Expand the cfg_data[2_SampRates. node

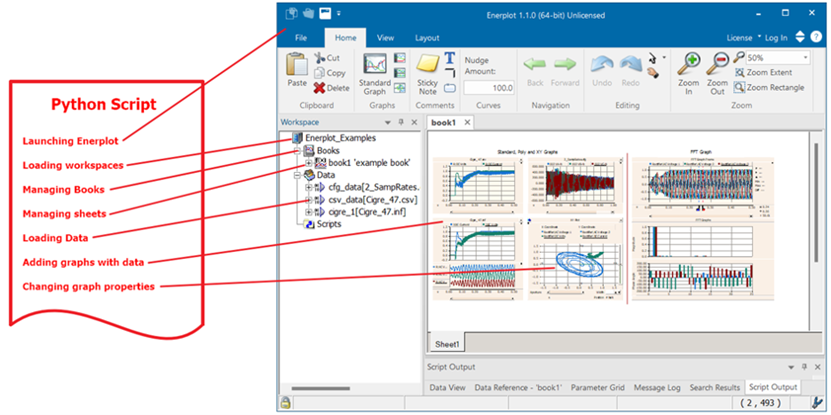(308, 188)
